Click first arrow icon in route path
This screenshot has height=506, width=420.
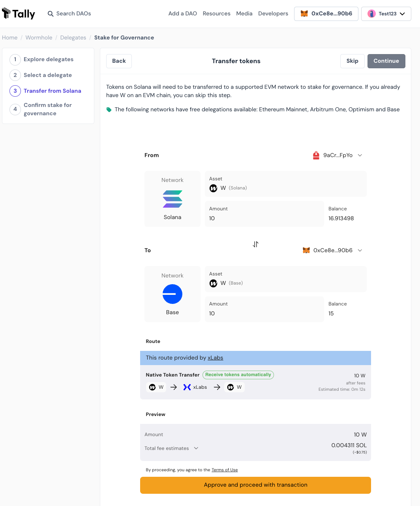[x=174, y=387]
